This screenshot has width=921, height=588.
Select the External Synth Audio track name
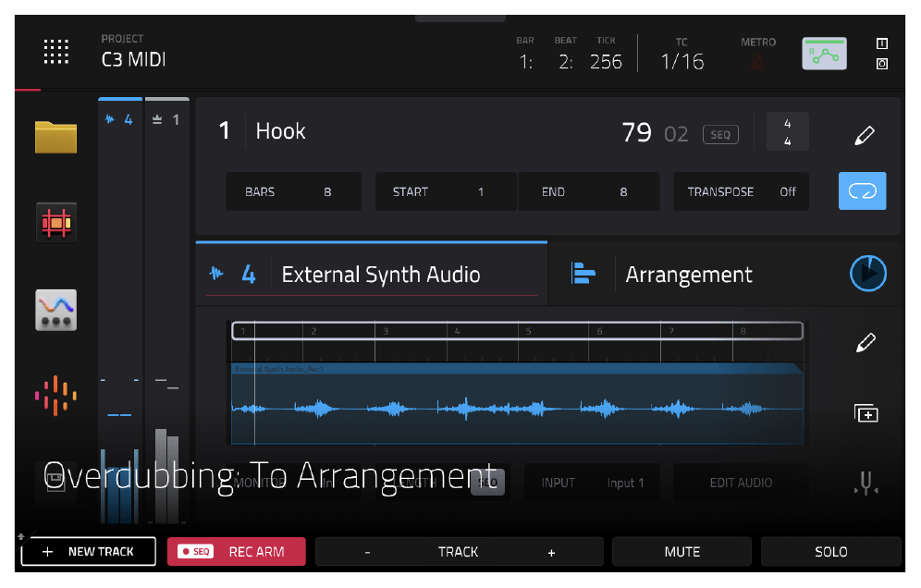point(381,275)
